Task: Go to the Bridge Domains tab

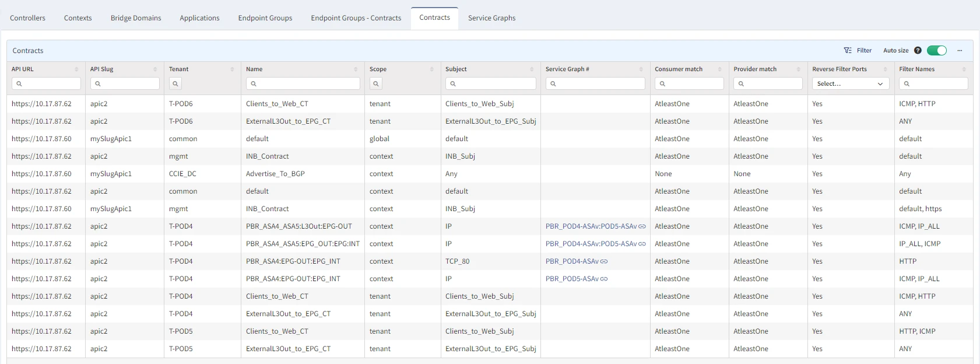Action: tap(136, 18)
